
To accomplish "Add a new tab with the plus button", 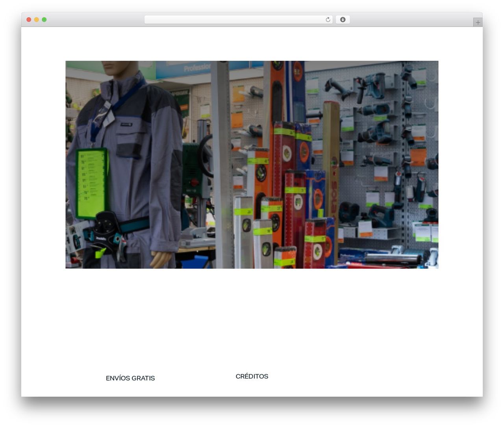I will pyautogui.click(x=478, y=22).
